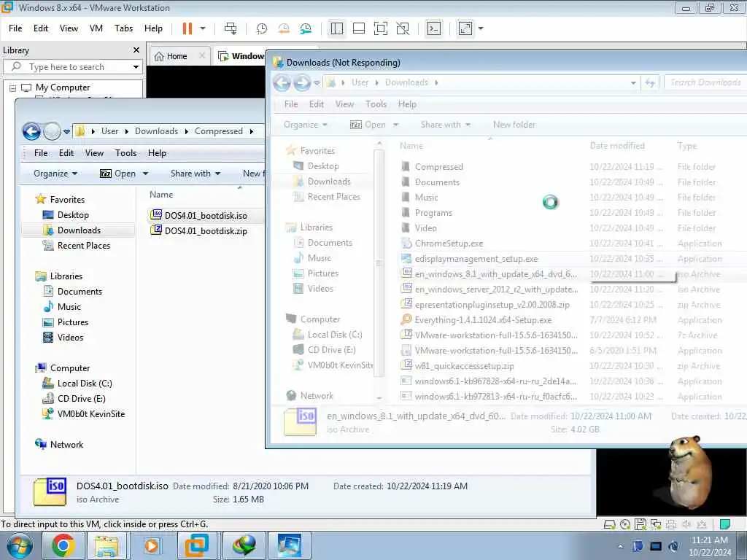Image resolution: width=747 pixels, height=560 pixels.
Task: Enter full screen mode icon
Action: 381,28
